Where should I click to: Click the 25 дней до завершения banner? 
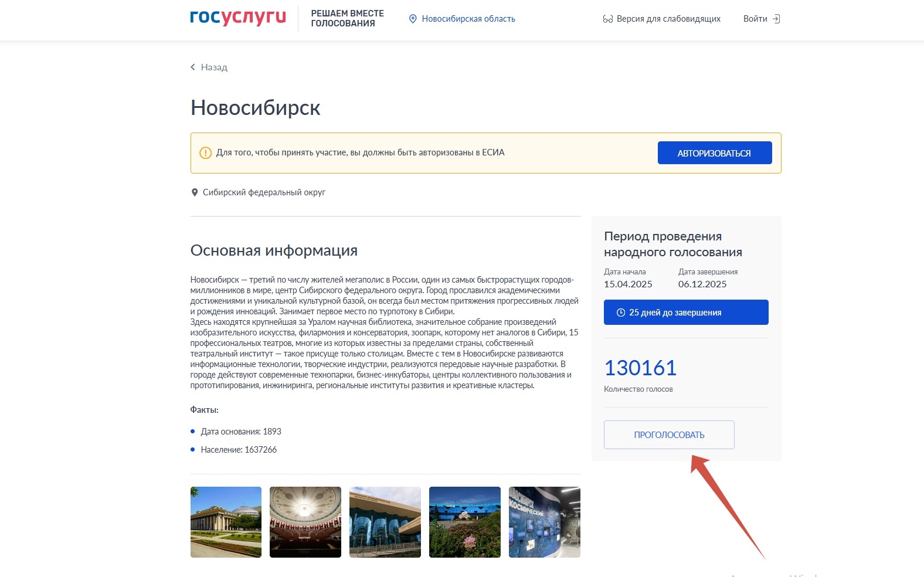pyautogui.click(x=686, y=313)
